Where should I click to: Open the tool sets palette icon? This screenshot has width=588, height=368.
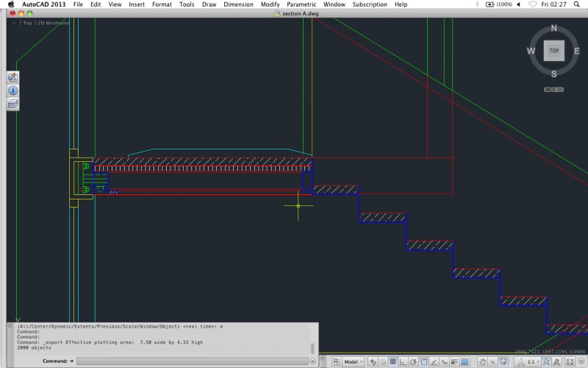click(x=12, y=77)
